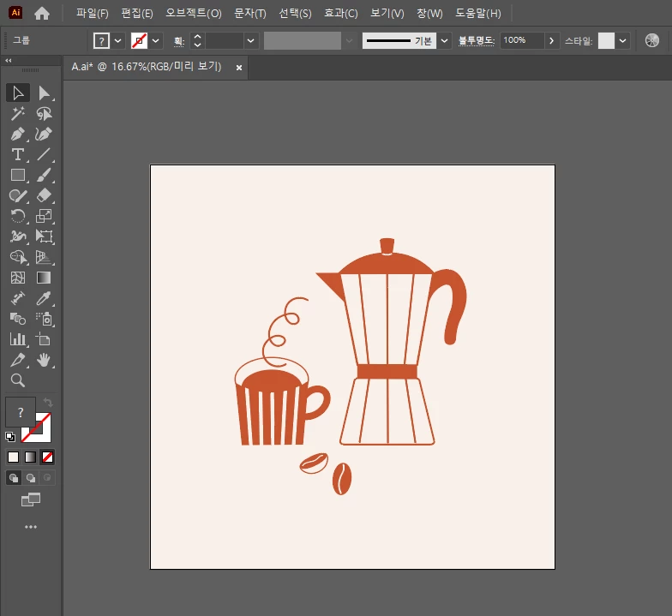Screen dimensions: 672x616
Task: Set paint mode to None
Action: 48,457
